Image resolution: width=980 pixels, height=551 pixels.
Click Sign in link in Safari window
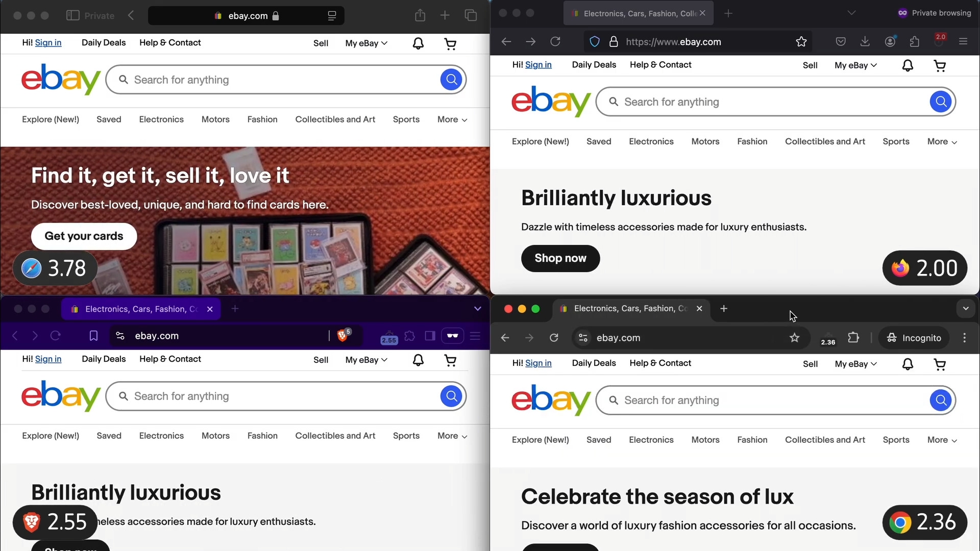[48, 43]
